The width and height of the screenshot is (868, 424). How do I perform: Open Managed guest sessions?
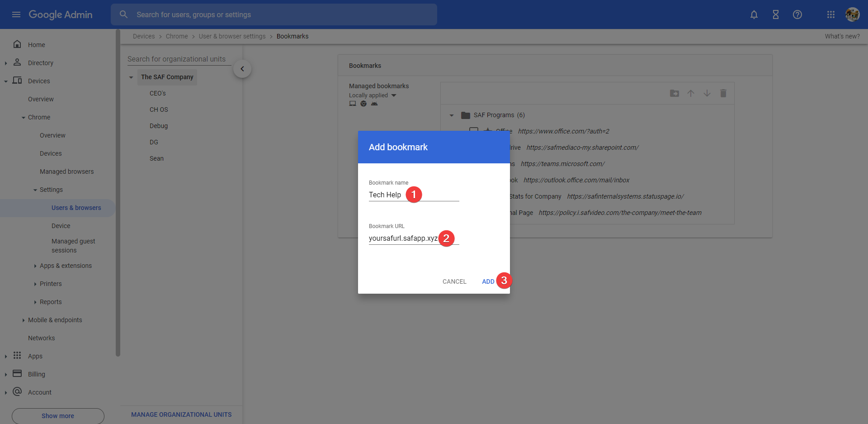(x=73, y=246)
